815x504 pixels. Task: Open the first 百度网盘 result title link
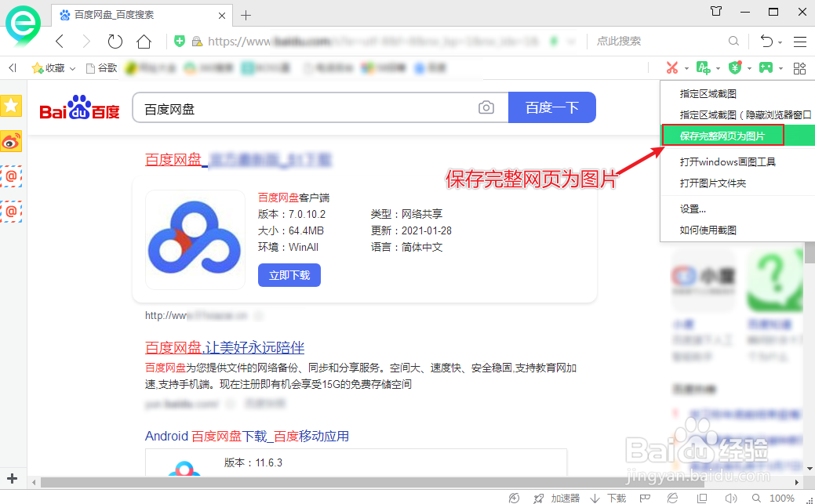[x=238, y=160]
